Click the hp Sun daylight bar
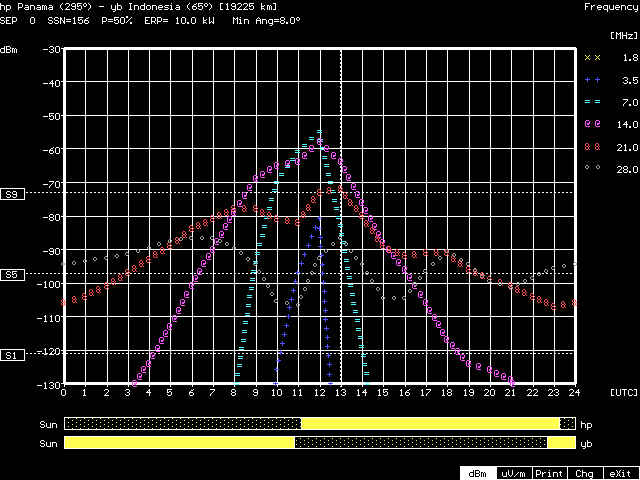 (x=319, y=424)
